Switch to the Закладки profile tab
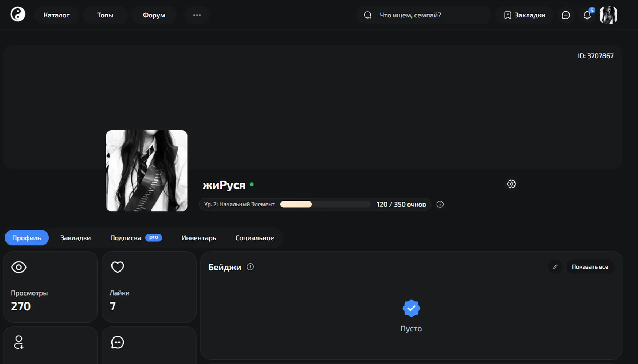Image resolution: width=638 pixels, height=364 pixels. [x=75, y=238]
